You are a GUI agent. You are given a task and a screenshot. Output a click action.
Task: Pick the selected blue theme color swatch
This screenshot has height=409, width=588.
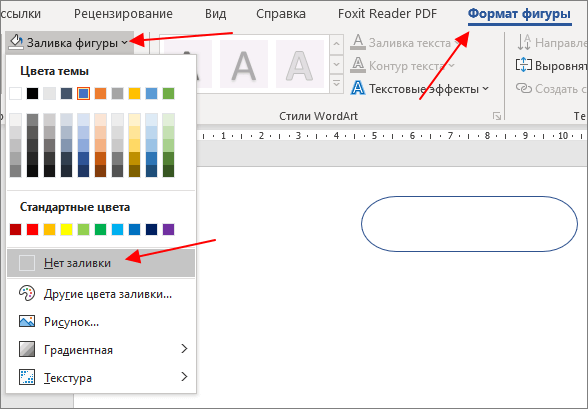coord(83,93)
